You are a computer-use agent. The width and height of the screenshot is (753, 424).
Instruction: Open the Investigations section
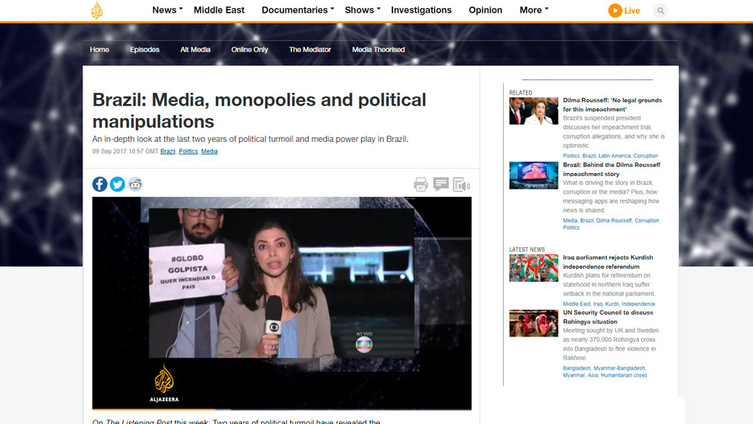tap(421, 10)
